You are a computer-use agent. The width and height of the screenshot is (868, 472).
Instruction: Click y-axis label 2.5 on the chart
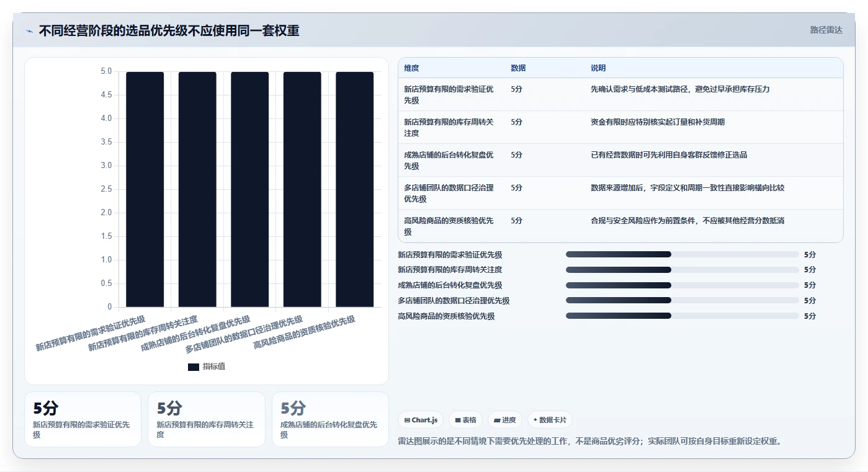[106, 189]
